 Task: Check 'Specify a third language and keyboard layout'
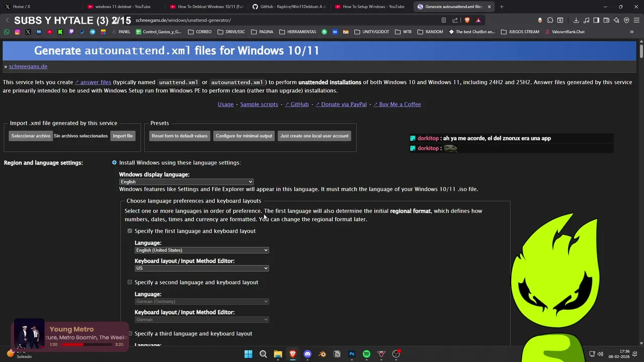[x=130, y=333]
